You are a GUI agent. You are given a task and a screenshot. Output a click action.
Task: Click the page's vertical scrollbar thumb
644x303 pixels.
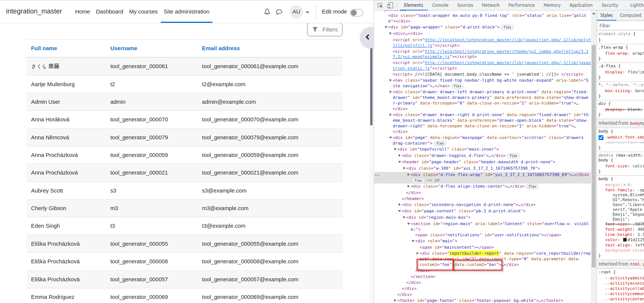tap(371, 87)
